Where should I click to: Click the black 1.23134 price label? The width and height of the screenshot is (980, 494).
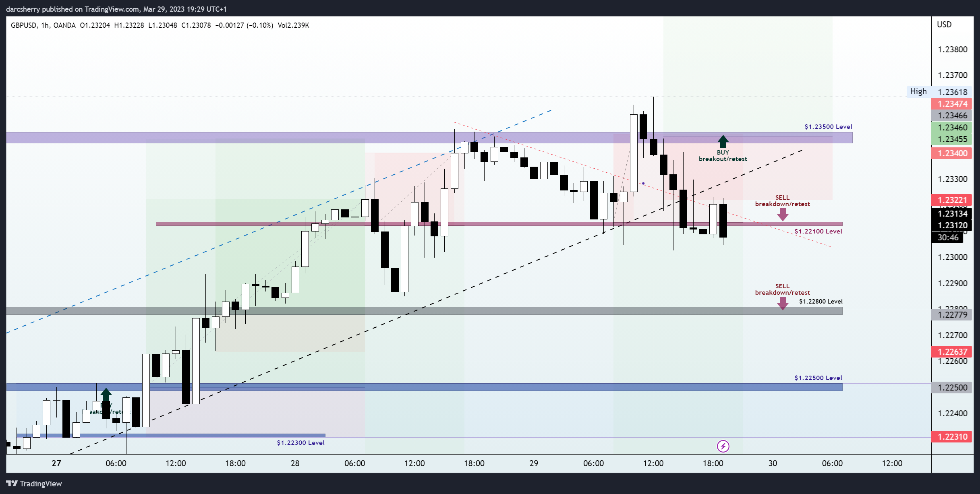coord(952,213)
